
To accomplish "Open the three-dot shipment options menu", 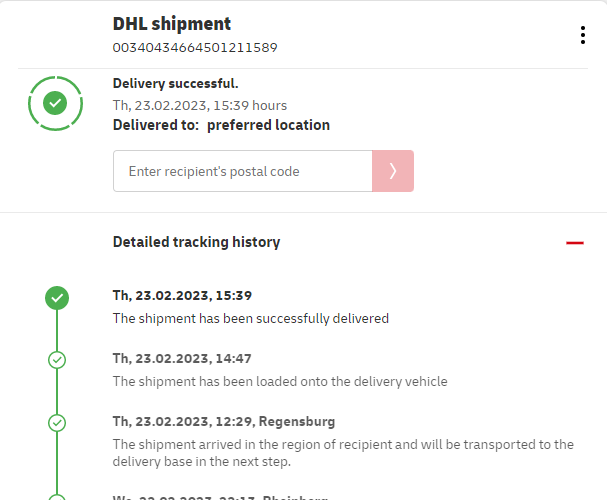I will click(x=583, y=35).
